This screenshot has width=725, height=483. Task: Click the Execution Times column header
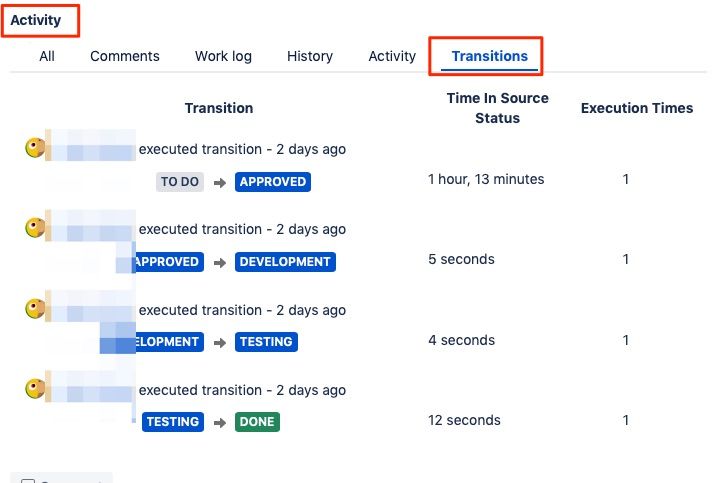pos(637,108)
